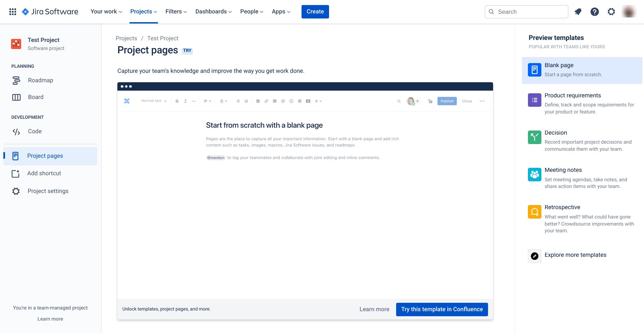Screen dimensions: 644x333
Task: Open the Filters dropdown menu
Action: coord(176,12)
